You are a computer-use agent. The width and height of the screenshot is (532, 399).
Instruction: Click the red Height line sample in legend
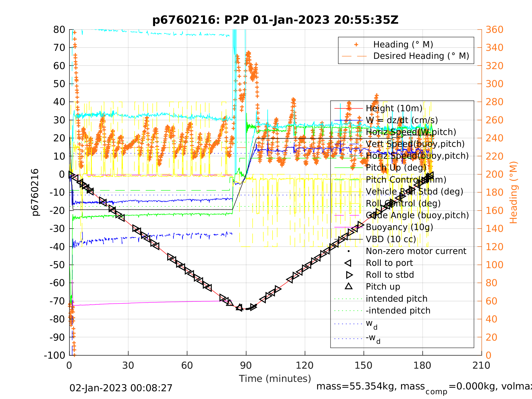click(x=348, y=109)
